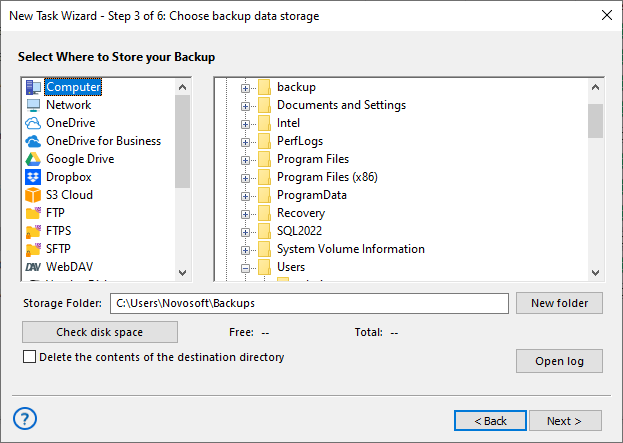Close the New Task Wizard window
This screenshot has width=623, height=443.
tap(607, 15)
